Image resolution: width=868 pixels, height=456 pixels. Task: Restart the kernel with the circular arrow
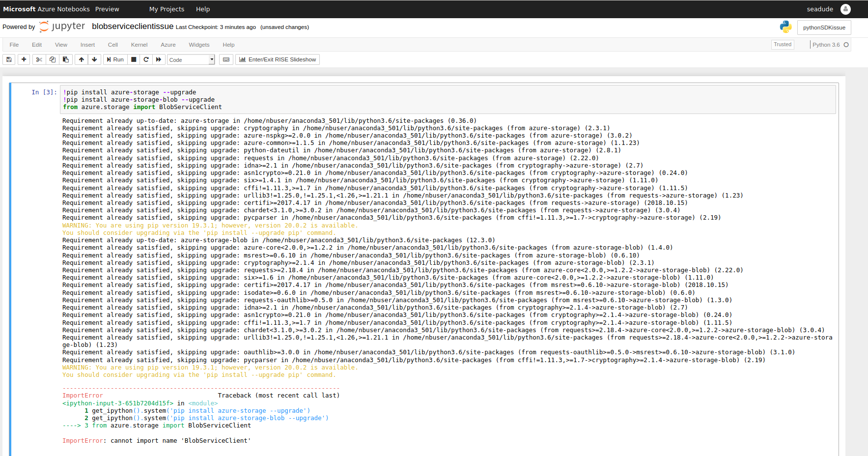tap(146, 59)
